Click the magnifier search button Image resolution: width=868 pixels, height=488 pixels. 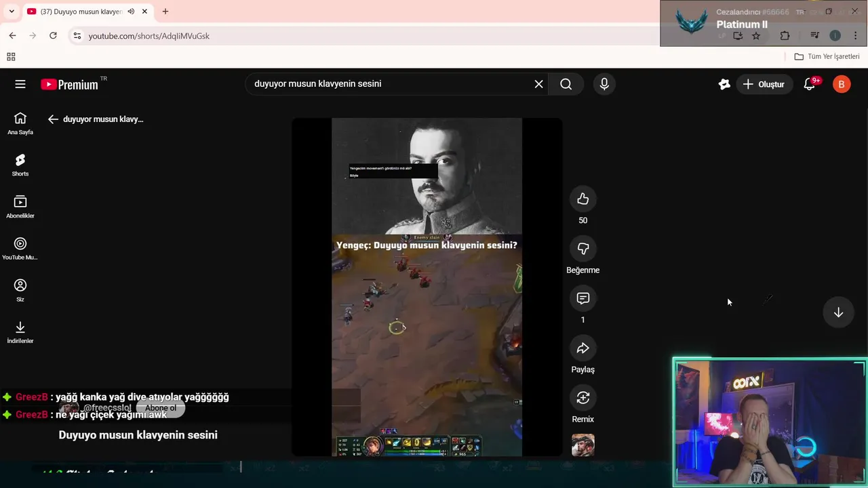click(x=566, y=84)
